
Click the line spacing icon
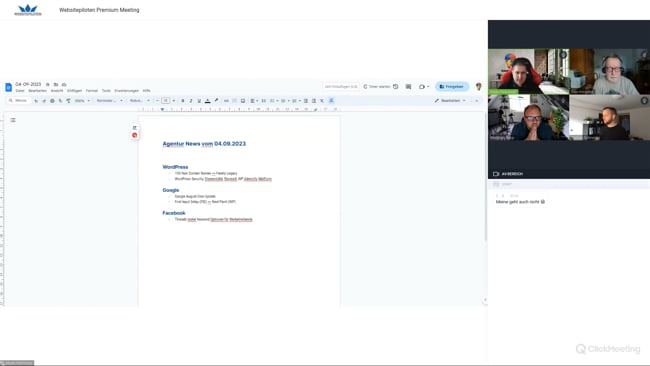263,101
